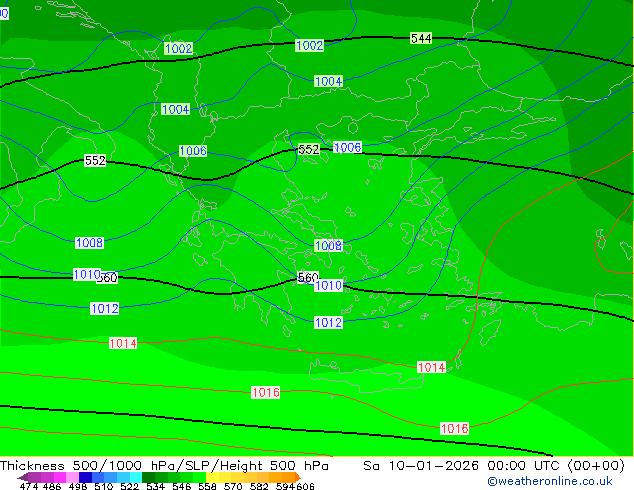Viewport: 634px width, 490px height.
Task: Click the 498 legend value
Action: pyautogui.click(x=78, y=486)
